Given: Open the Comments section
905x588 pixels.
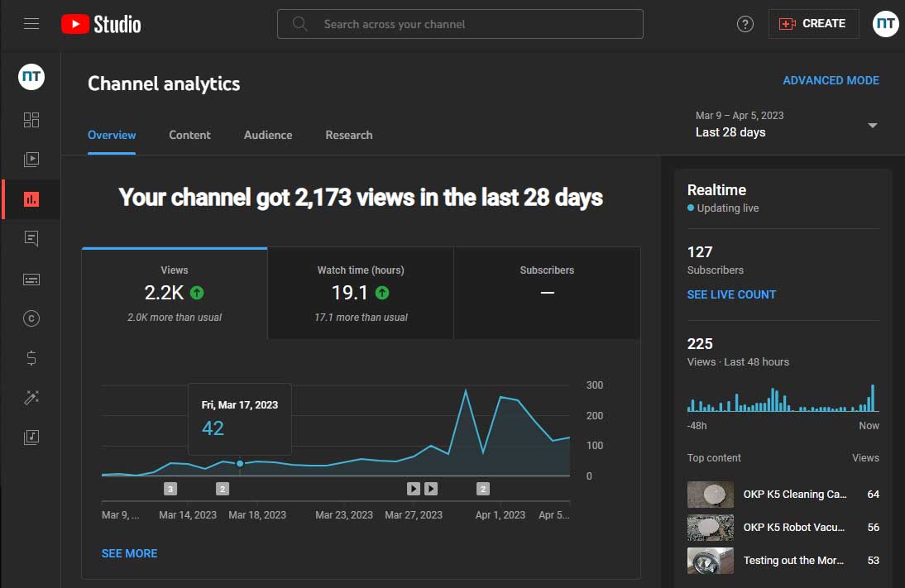Looking at the screenshot, I should click(x=31, y=239).
